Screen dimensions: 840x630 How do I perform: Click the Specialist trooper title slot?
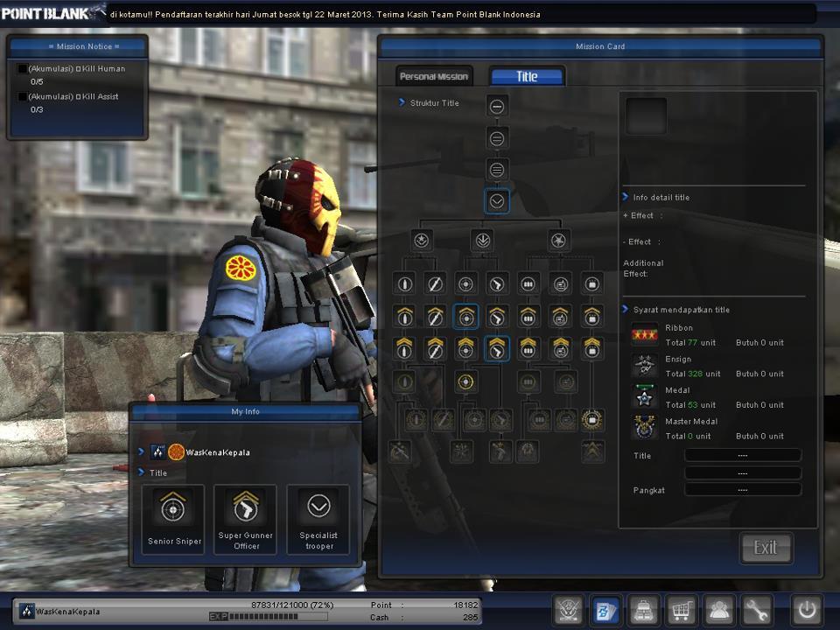click(318, 520)
